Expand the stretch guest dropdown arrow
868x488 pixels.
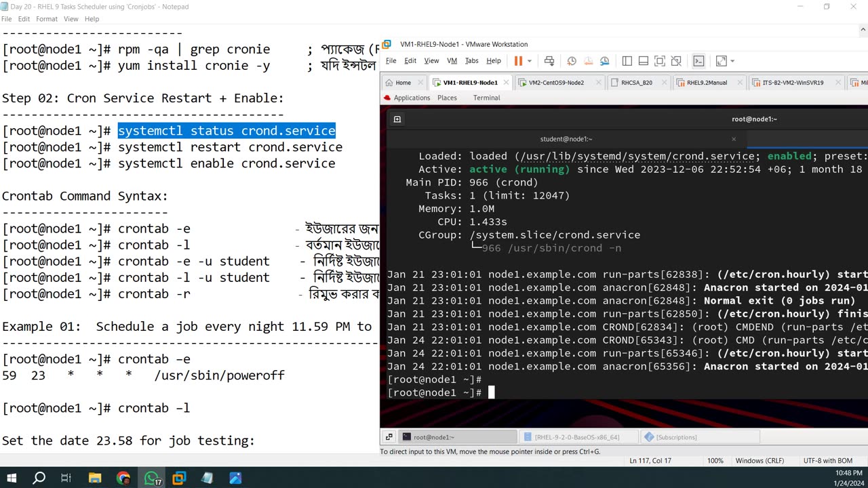[x=732, y=61]
